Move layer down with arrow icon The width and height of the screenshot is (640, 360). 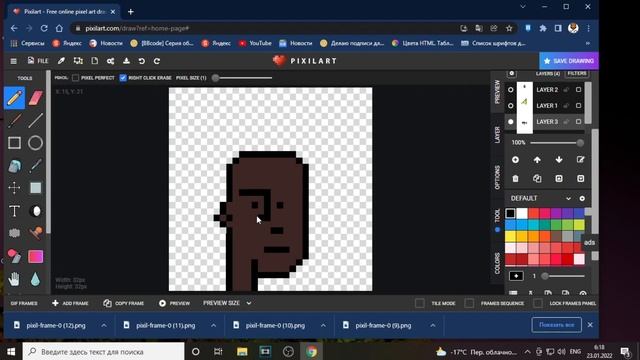coord(559,160)
